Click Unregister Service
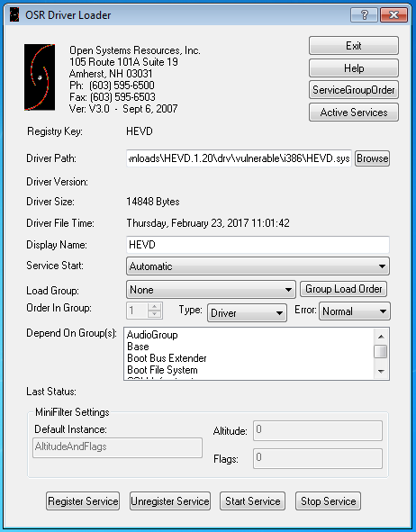Image resolution: width=416 pixels, height=532 pixels. [x=170, y=501]
